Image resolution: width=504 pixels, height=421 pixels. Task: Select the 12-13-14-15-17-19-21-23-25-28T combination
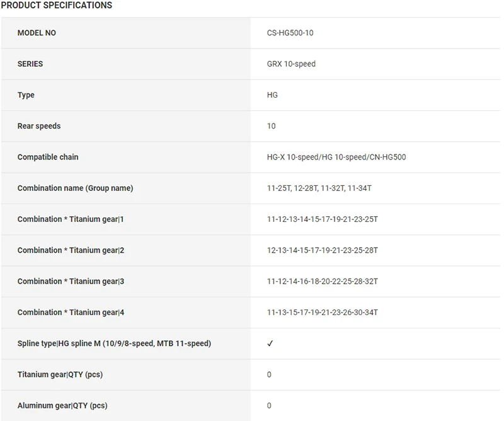pos(323,250)
